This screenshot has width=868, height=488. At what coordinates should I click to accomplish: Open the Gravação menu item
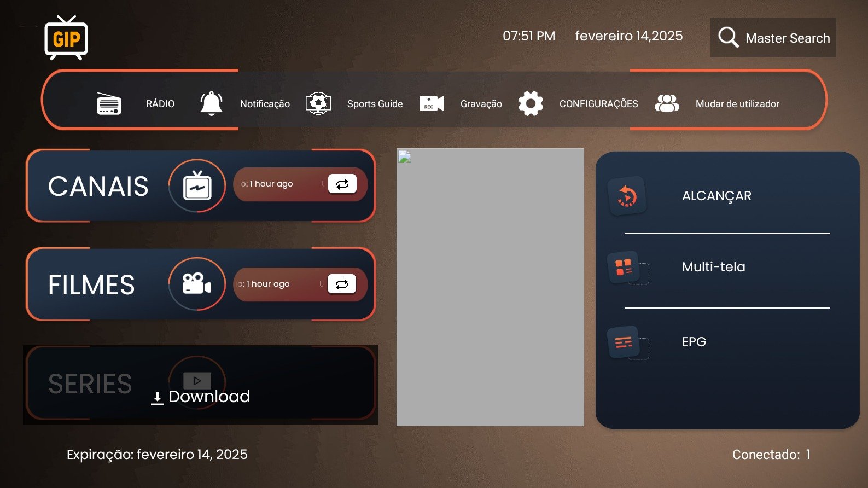point(481,104)
